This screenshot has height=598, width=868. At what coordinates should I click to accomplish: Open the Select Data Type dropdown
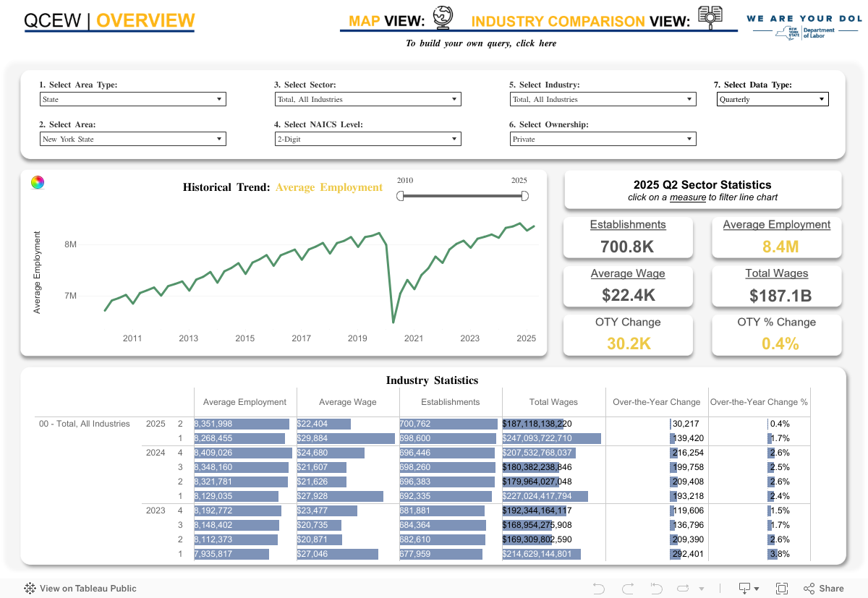[x=773, y=100]
